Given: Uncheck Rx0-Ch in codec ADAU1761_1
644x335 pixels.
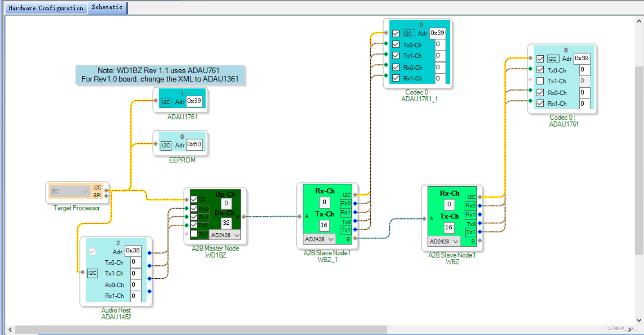Looking at the screenshot, I should click(395, 67).
